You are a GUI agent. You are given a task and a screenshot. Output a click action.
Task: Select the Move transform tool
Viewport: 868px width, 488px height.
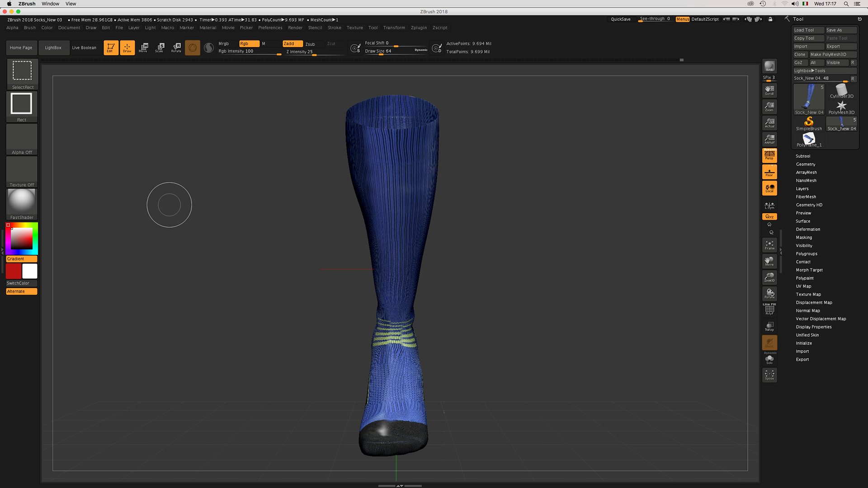click(144, 47)
